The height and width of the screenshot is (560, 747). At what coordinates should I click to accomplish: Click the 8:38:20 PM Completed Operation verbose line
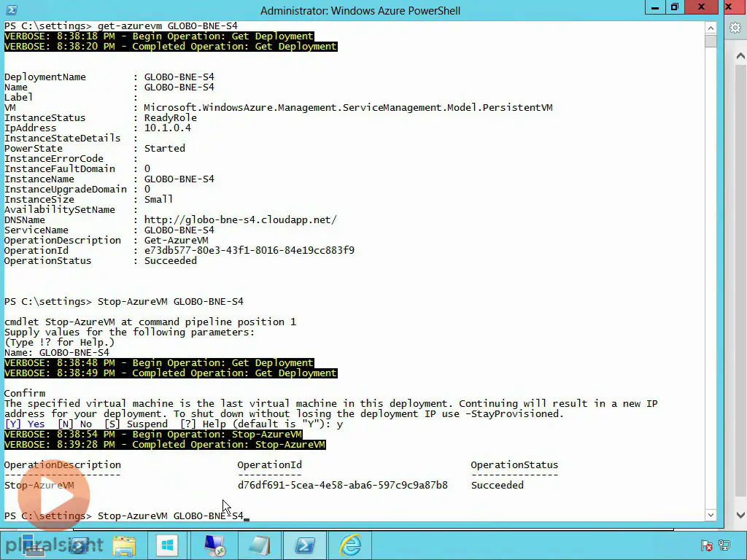click(171, 46)
